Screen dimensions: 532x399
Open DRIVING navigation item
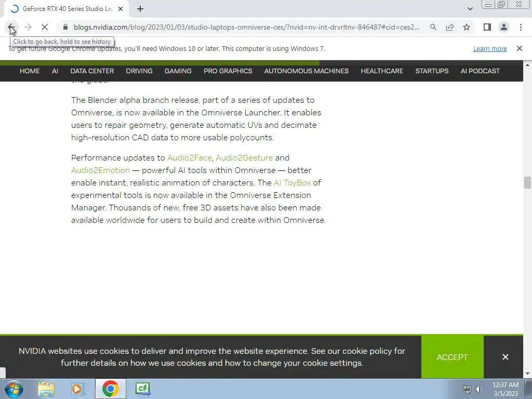(139, 71)
